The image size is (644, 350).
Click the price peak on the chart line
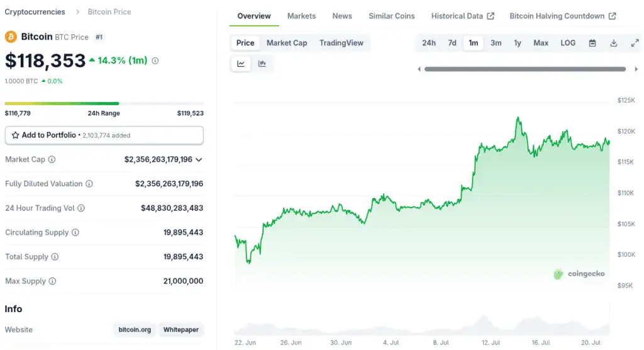pyautogui.click(x=518, y=118)
